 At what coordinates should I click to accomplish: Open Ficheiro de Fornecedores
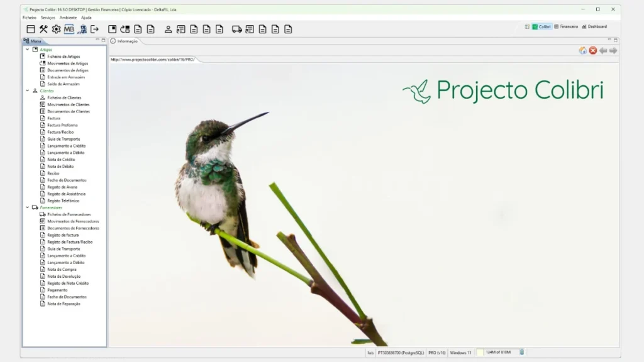click(69, 214)
